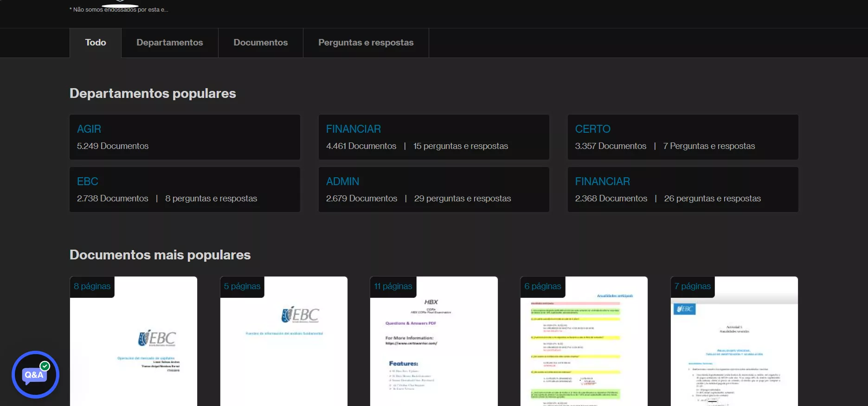The image size is (868, 406).
Task: Click the "Não somos endossados" disclaimer text
Action: 119,10
